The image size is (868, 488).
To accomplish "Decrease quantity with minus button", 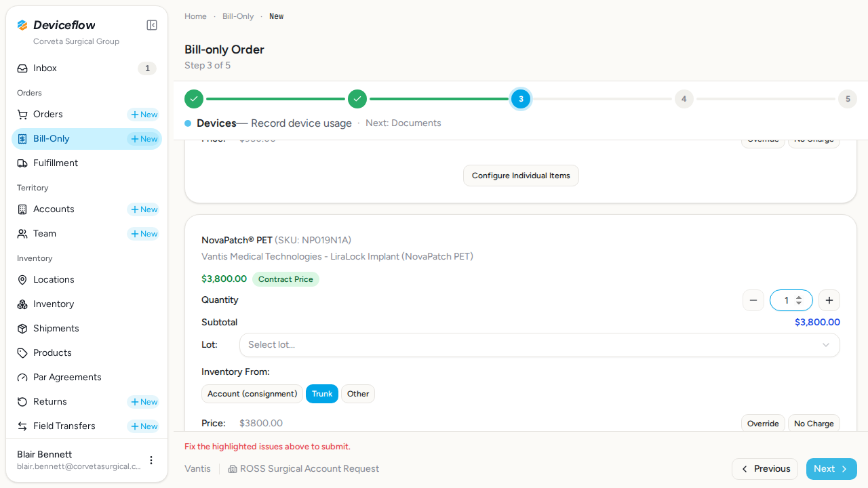I will [753, 300].
